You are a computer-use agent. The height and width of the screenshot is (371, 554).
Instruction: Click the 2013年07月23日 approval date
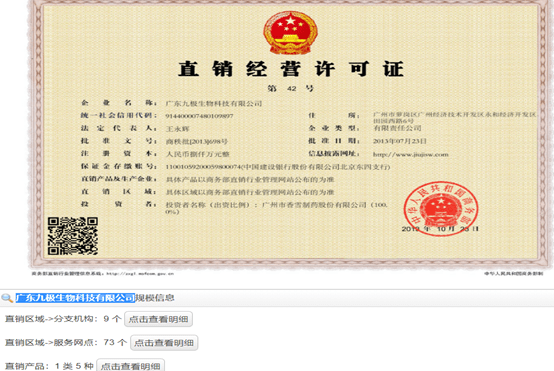pyautogui.click(x=400, y=141)
